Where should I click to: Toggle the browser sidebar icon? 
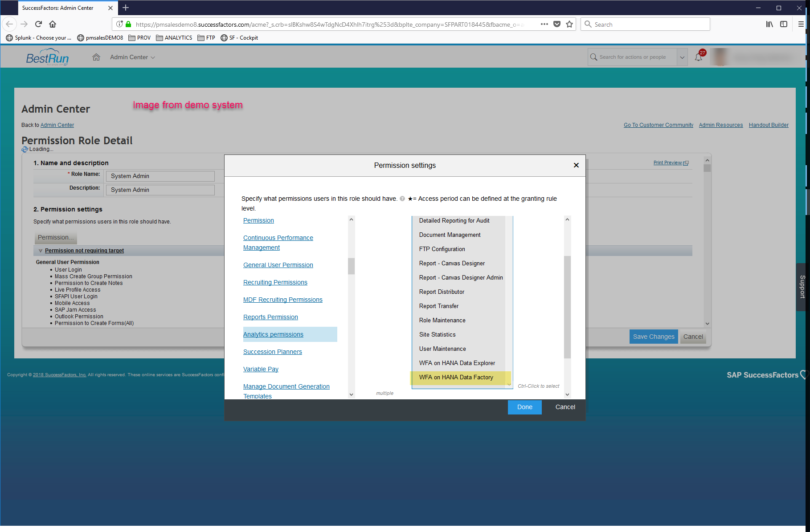click(x=784, y=24)
